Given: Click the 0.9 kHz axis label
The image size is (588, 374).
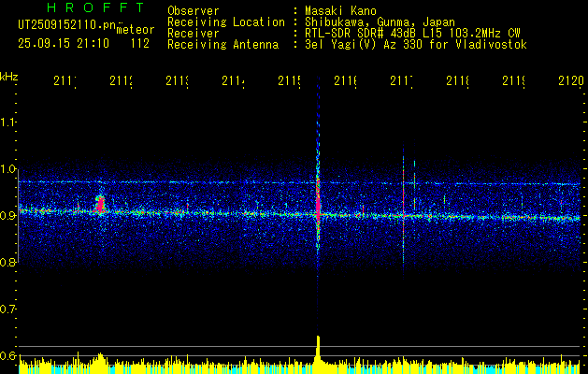Looking at the screenshot, I should [x=7, y=216].
